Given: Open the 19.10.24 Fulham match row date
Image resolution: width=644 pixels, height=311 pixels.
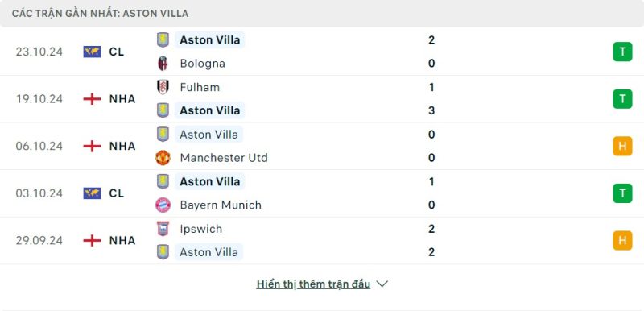Looking at the screenshot, I should [x=39, y=99].
